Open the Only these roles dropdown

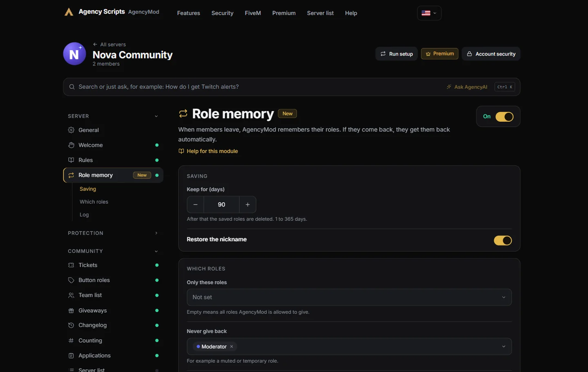(349, 297)
